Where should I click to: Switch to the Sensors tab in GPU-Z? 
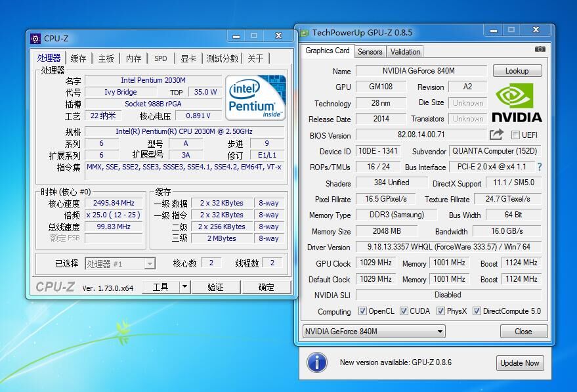tap(370, 51)
